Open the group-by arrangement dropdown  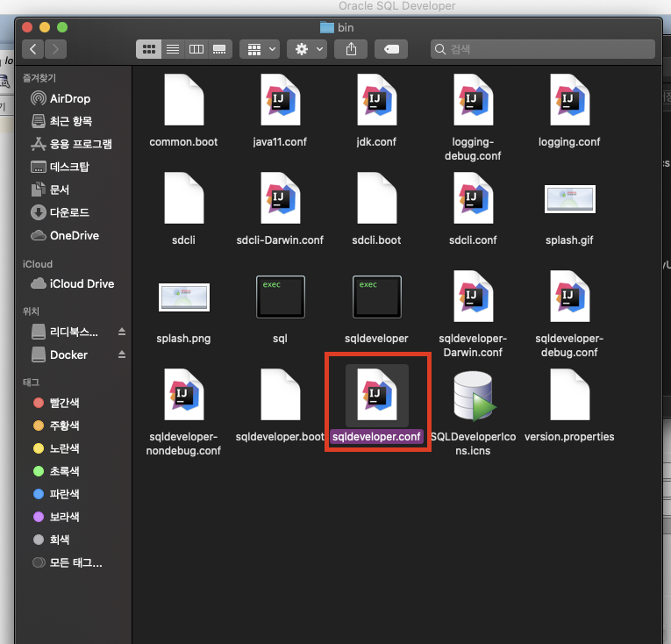(x=260, y=49)
